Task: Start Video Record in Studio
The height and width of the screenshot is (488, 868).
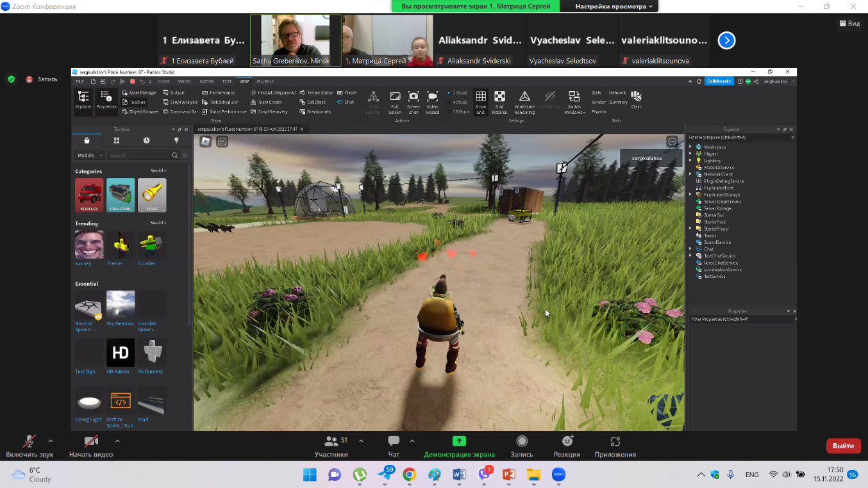Action: tap(432, 102)
